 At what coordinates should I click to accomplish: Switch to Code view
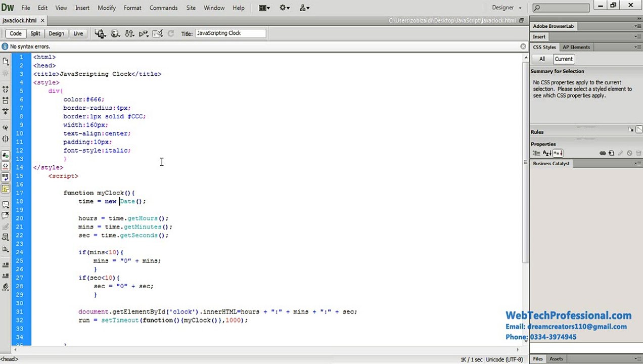point(16,33)
